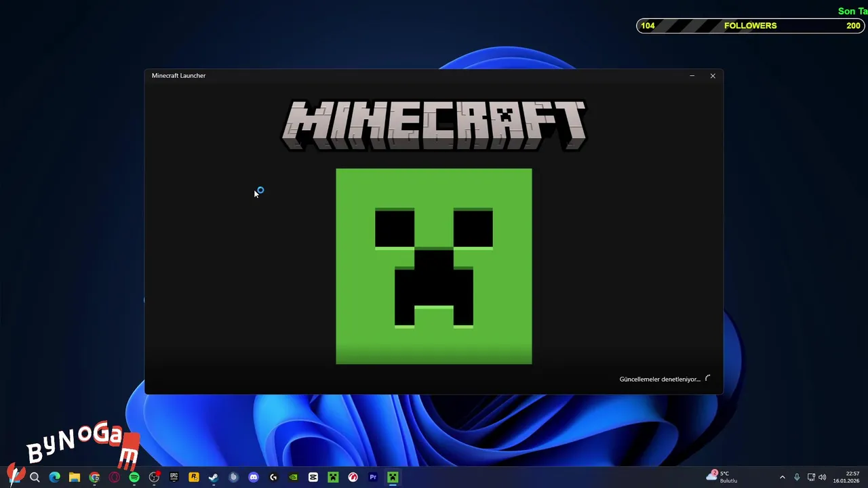868x488 pixels.
Task: Open Rockstar Games Launcher icon
Action: coord(193,477)
